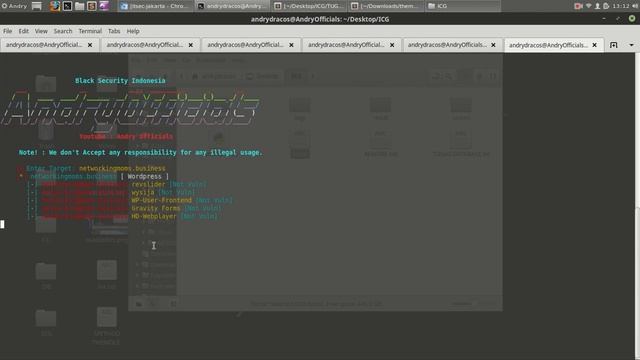
Task: Switch to the first terminal tab
Action: [49, 45]
